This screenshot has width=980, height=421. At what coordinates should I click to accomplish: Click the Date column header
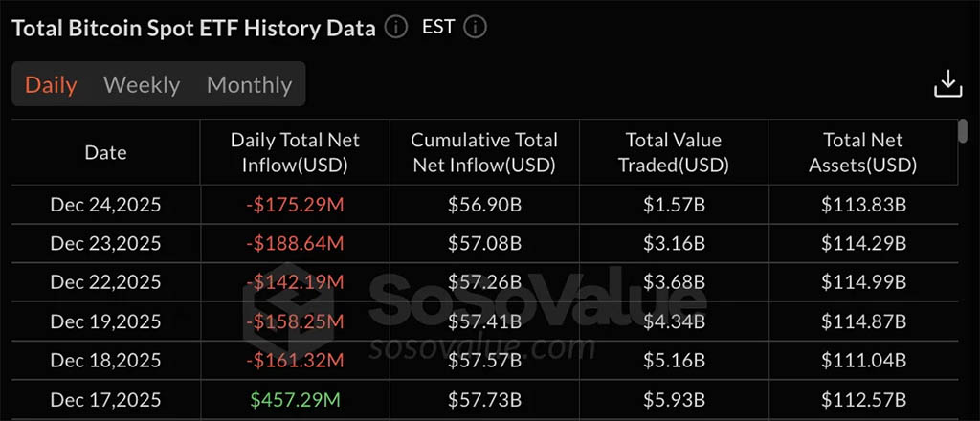[105, 152]
